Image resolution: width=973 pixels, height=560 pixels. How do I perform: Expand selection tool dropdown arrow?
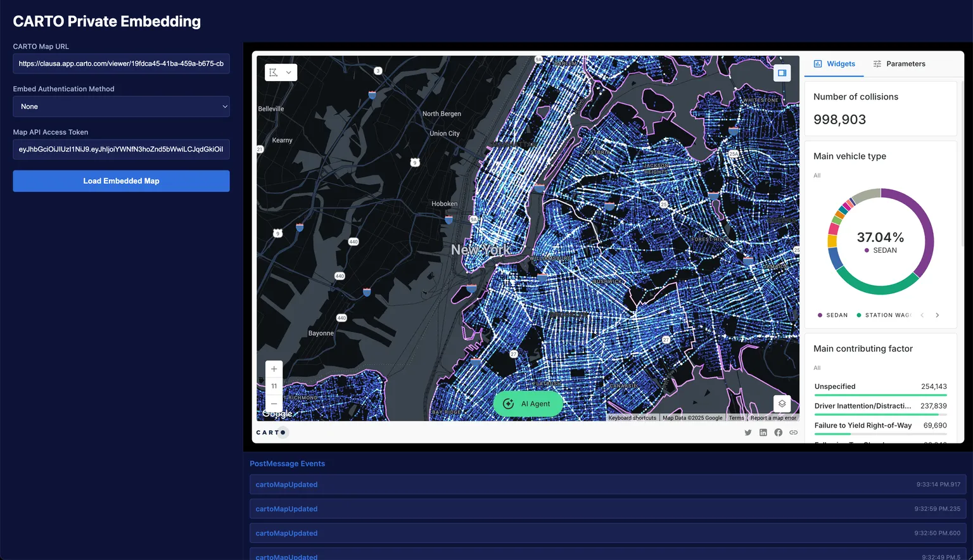[289, 73]
